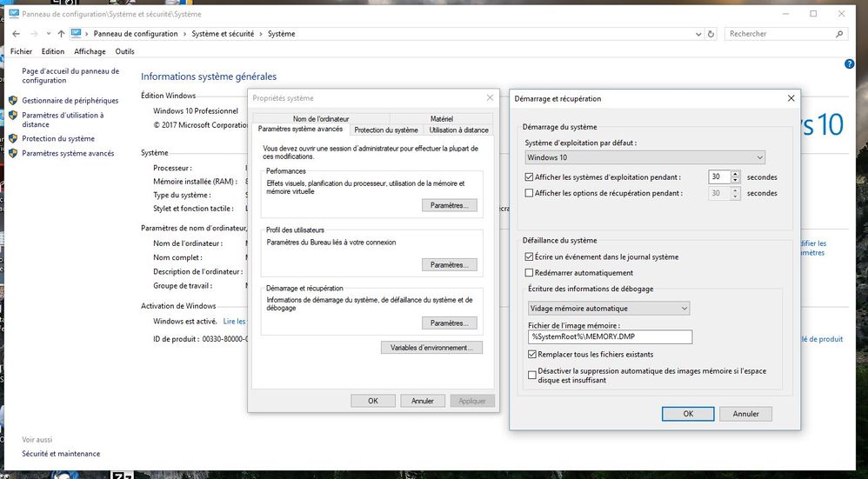
Task: Open Profil des utilisateurs Paramètres button
Action: (x=450, y=265)
